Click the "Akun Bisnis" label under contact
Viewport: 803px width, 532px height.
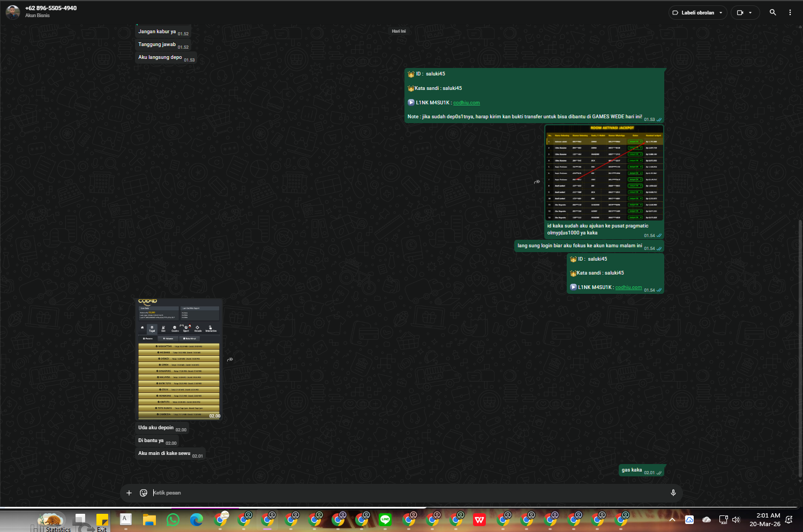37,16
